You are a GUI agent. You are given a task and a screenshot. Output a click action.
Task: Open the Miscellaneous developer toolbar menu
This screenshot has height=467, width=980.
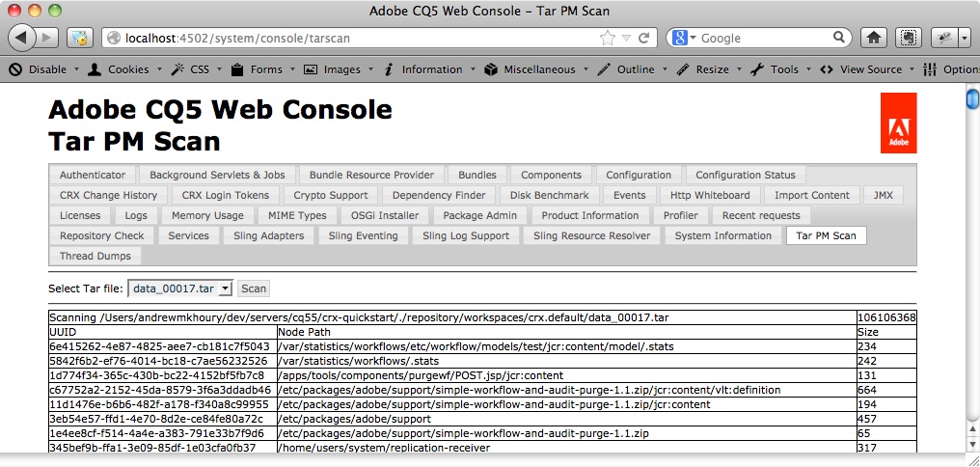pyautogui.click(x=531, y=69)
